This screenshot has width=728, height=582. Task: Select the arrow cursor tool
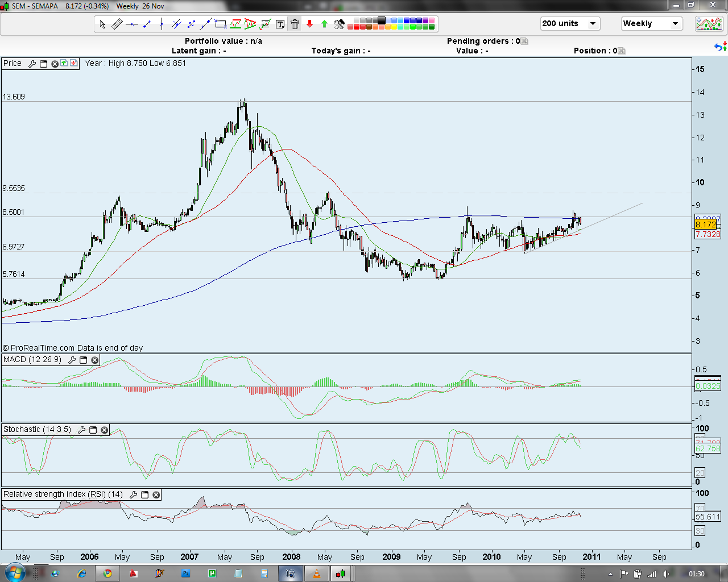pos(102,24)
